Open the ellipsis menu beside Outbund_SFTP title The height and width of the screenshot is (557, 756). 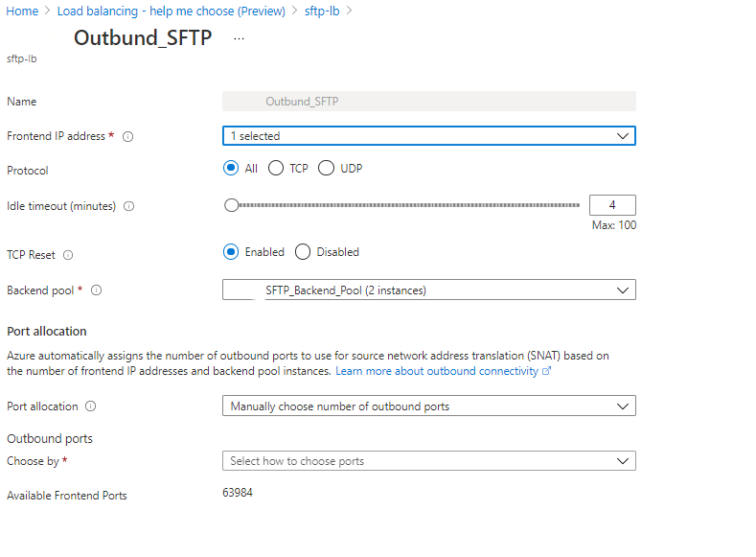(239, 38)
